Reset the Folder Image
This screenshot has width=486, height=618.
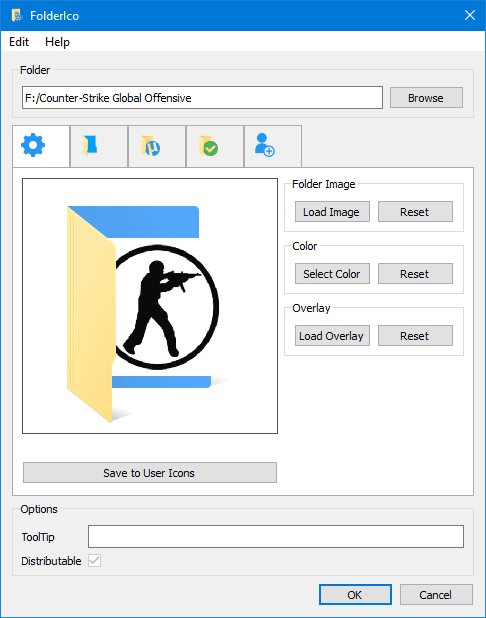(x=415, y=212)
